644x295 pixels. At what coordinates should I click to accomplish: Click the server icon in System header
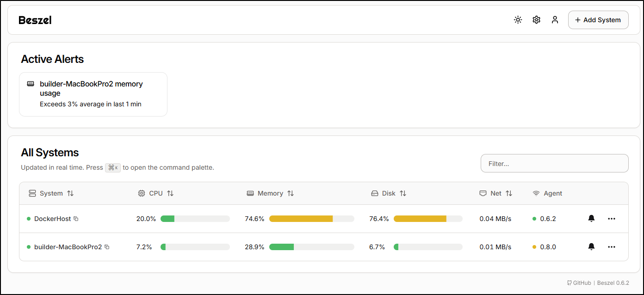pos(32,193)
